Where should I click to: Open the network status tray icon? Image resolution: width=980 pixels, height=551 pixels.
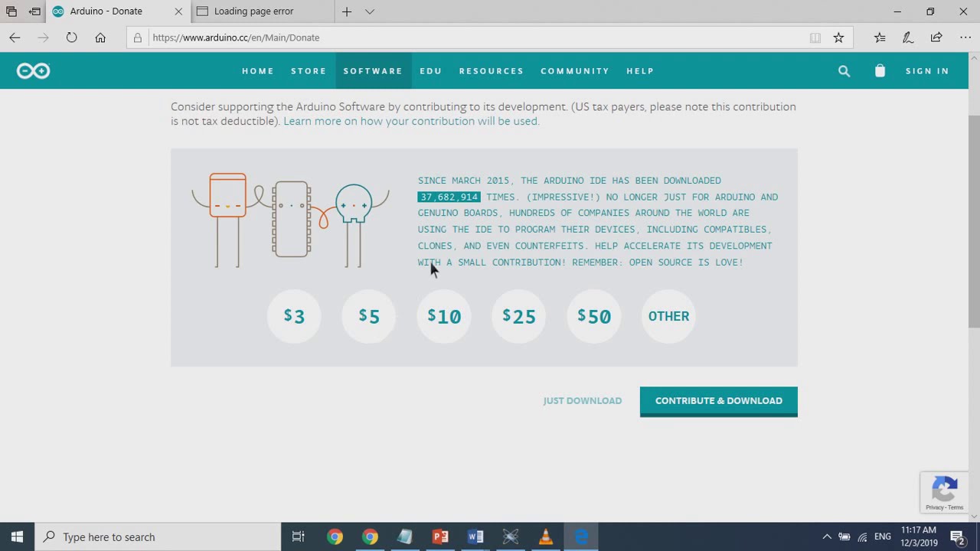[863, 536]
